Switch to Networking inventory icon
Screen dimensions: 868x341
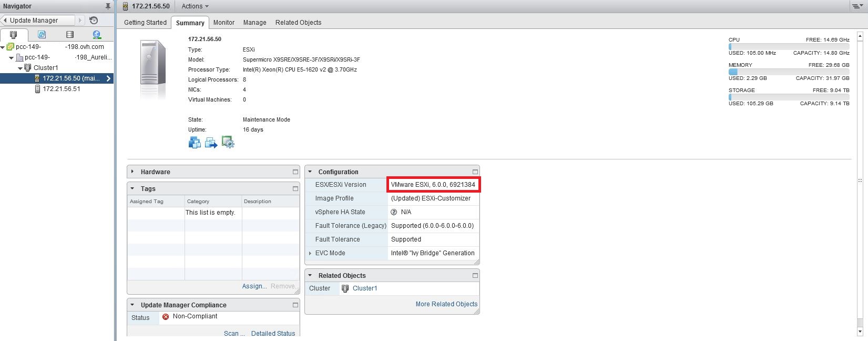(97, 35)
